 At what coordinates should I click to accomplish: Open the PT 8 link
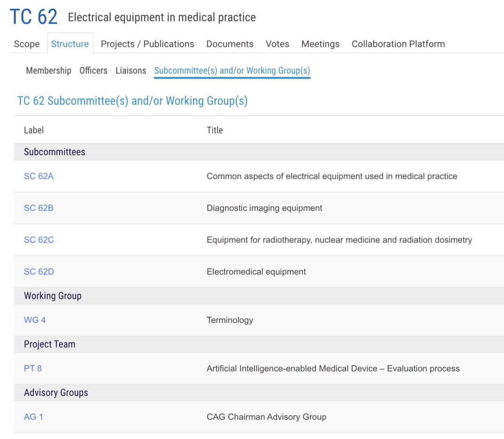pos(33,368)
